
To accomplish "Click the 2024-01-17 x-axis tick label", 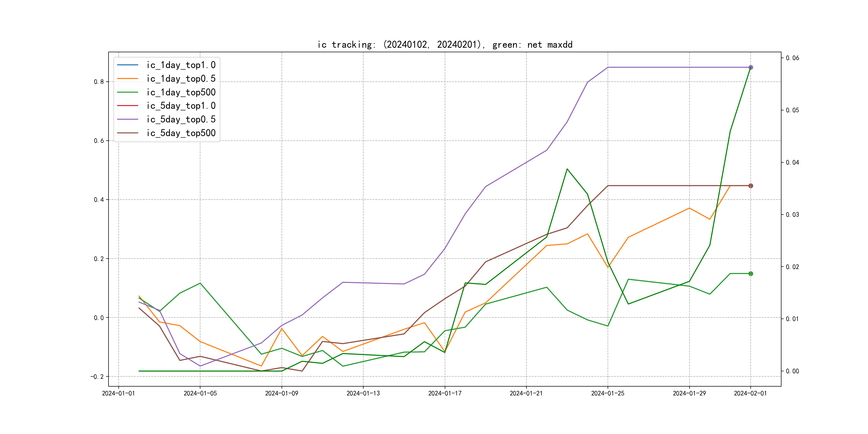I will 445,393.
